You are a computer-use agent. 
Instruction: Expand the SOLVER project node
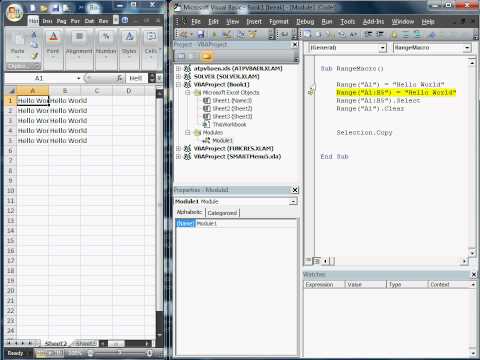click(178, 76)
